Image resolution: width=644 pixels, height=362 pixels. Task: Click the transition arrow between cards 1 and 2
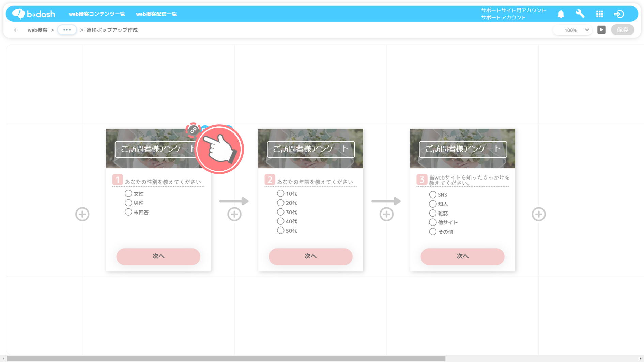[x=234, y=201]
